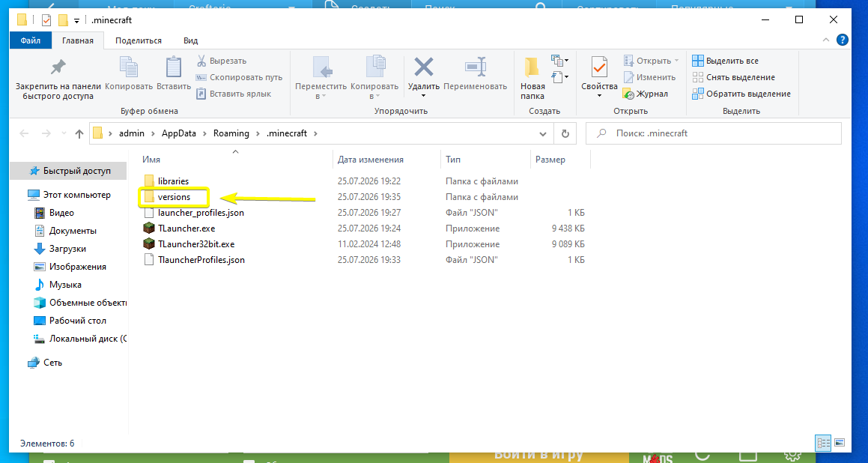Click Выделить все
Viewport: 868px width, 463px height.
tap(725, 61)
